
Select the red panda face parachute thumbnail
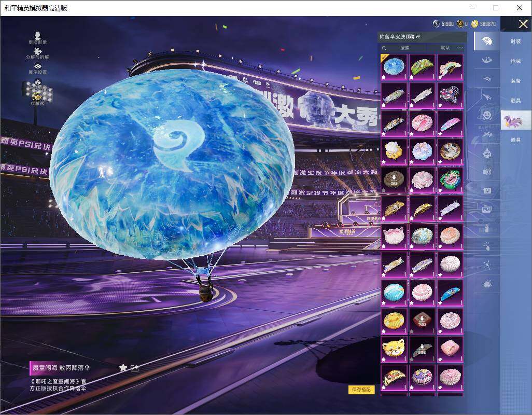(394, 350)
